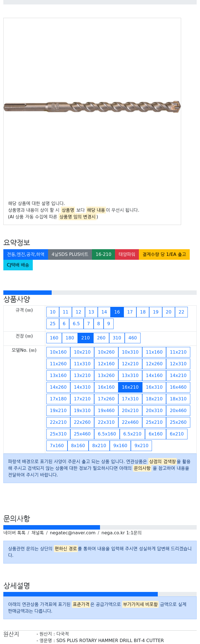The width and height of the screenshot is (200, 644).
Task: Choose the 460 mm total length option
Action: (x=132, y=338)
